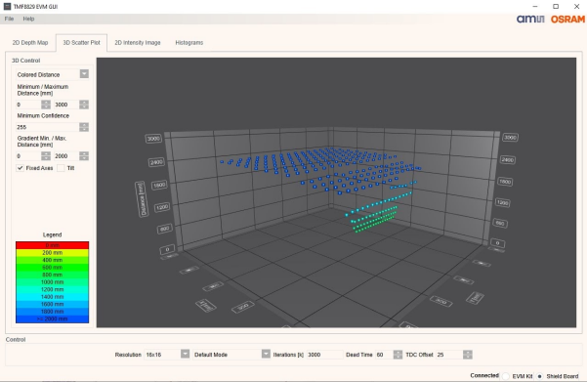Click the TDC Offset field showing 25
588x382 pixels.
(x=449, y=355)
